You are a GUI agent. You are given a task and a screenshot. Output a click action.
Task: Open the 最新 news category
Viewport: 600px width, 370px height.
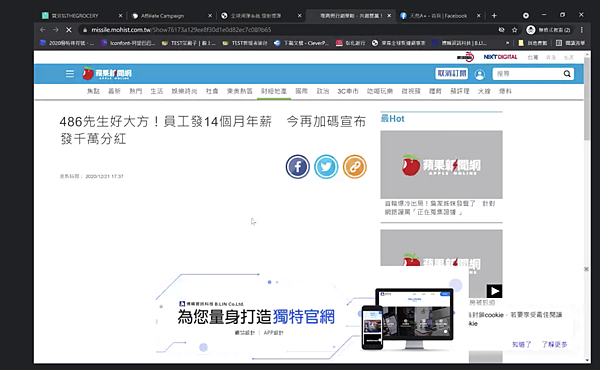(x=114, y=91)
